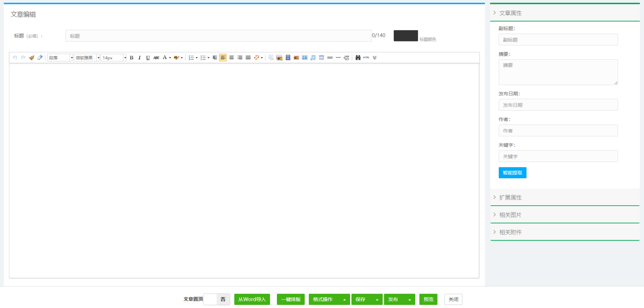Switch to HTML source view
644x308 pixels.
coord(366,58)
